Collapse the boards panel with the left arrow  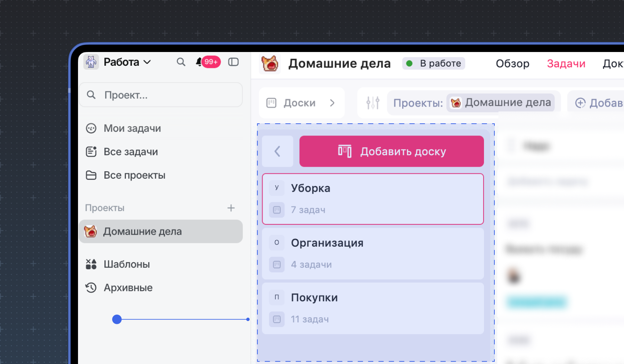(277, 151)
